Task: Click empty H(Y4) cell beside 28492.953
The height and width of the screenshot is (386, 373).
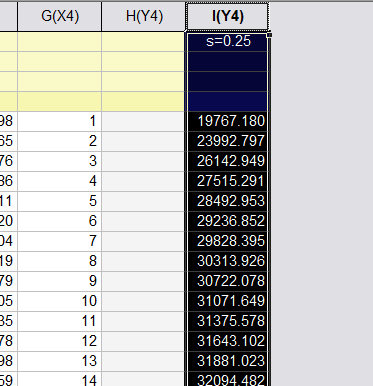Action: (143, 201)
